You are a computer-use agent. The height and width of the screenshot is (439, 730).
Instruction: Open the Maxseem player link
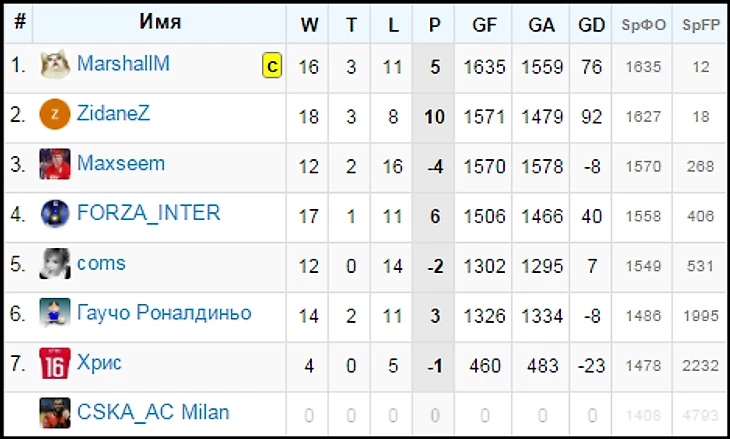pos(121,163)
